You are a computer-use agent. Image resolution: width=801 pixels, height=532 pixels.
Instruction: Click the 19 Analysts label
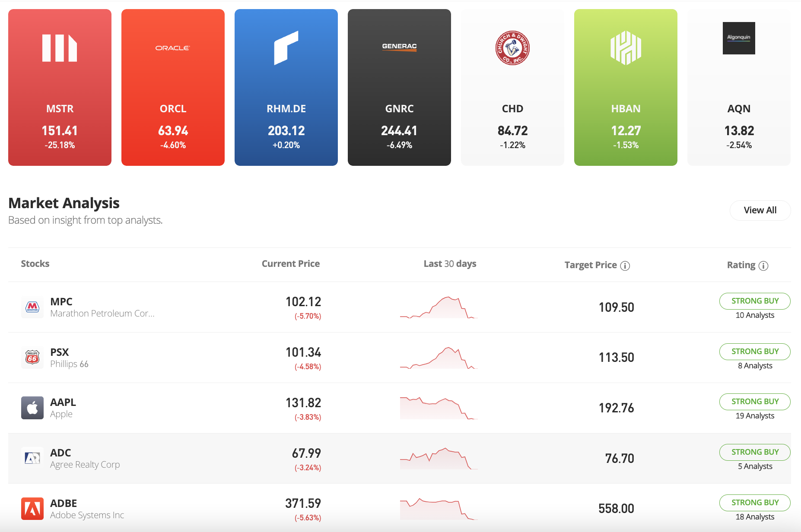[x=755, y=416]
